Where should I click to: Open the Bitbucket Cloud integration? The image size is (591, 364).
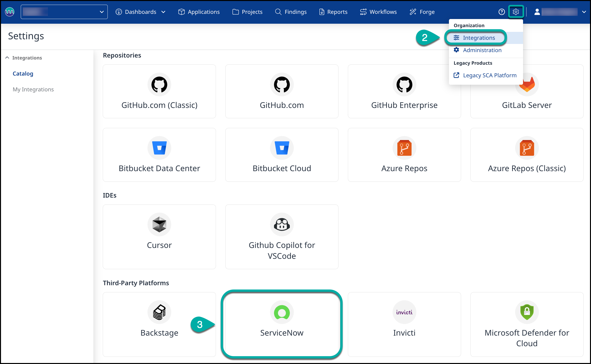pyautogui.click(x=282, y=155)
